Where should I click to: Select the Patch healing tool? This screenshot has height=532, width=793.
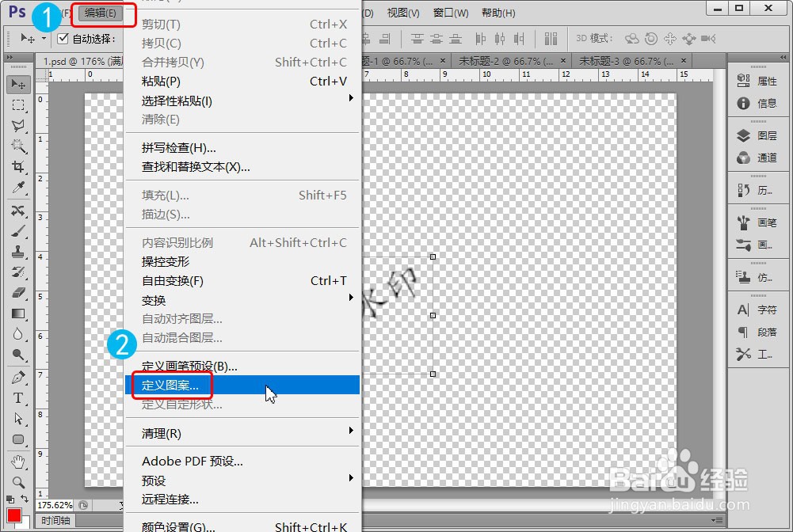18,210
